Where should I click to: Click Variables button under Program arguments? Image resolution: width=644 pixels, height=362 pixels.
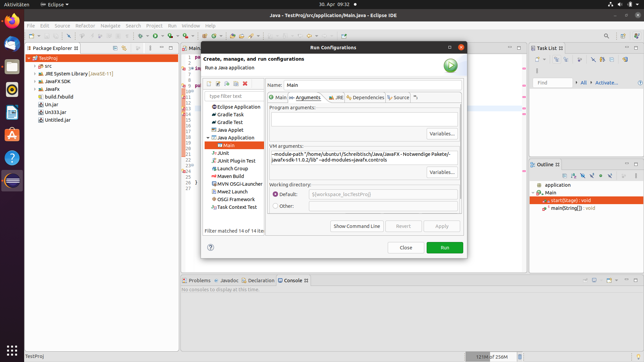click(x=442, y=134)
